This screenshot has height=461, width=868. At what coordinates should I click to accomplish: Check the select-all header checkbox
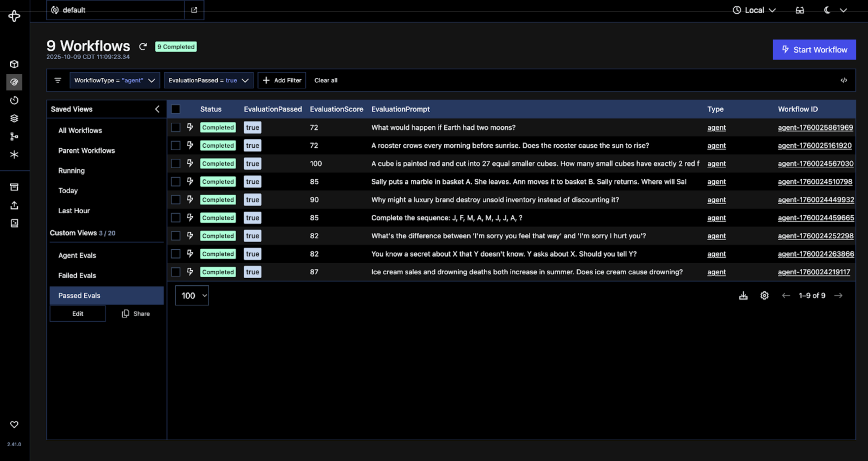click(175, 109)
